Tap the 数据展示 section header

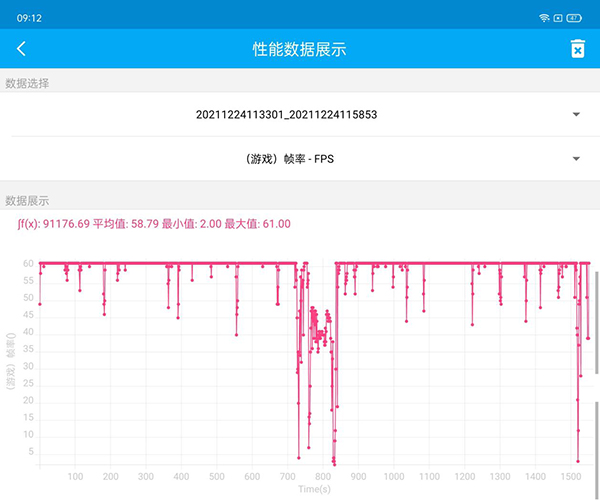coord(27,200)
